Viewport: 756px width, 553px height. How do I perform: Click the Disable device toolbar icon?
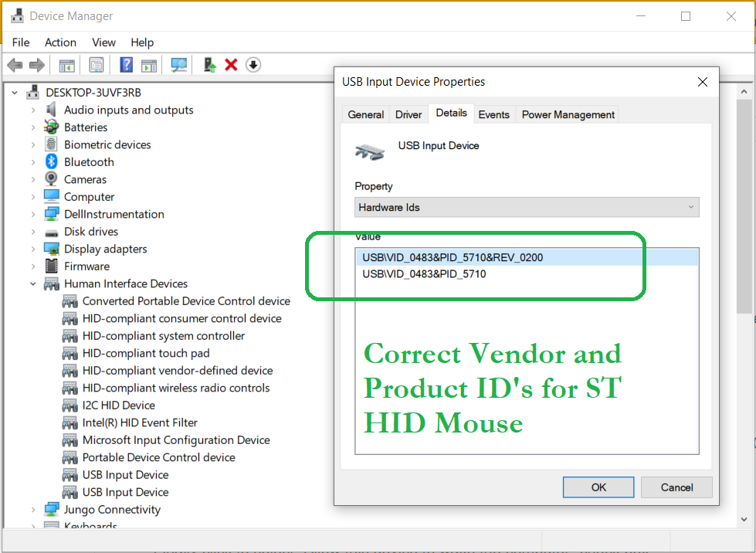253,65
